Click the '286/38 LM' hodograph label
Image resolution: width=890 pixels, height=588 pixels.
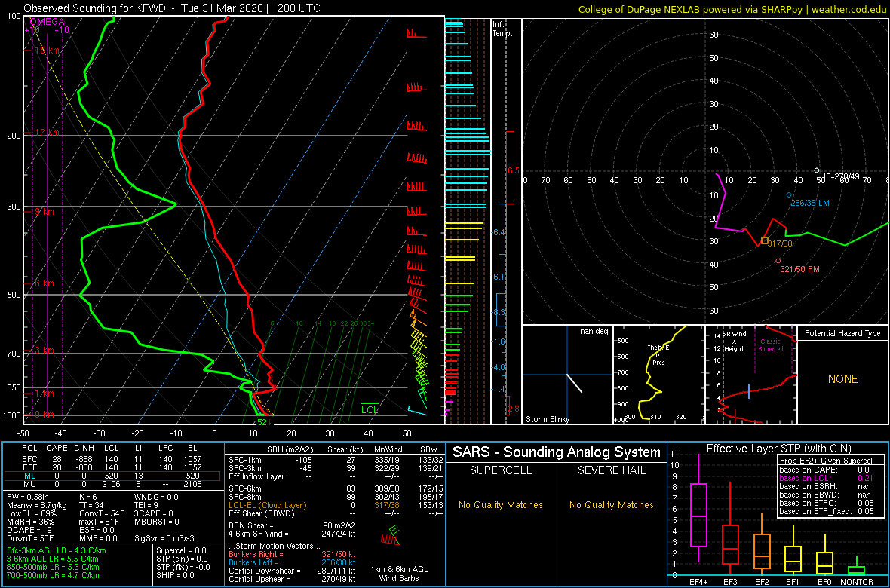click(x=812, y=203)
